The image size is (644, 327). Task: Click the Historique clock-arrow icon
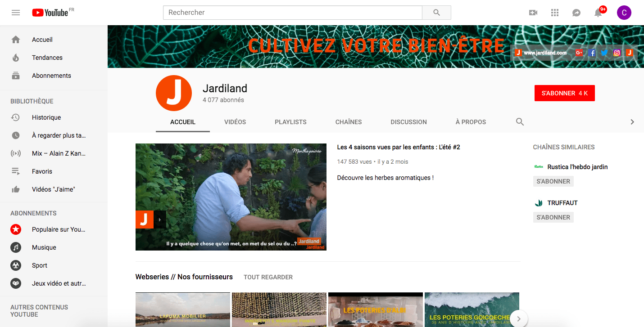(16, 117)
